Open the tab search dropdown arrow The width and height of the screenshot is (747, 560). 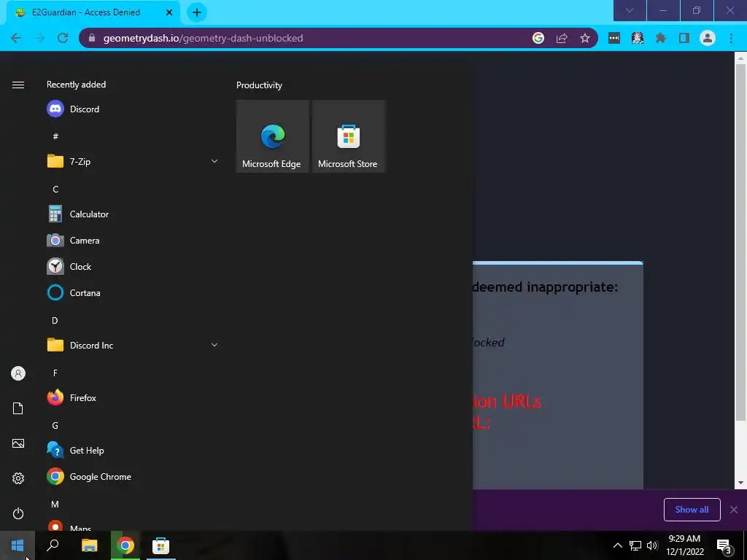(630, 10)
